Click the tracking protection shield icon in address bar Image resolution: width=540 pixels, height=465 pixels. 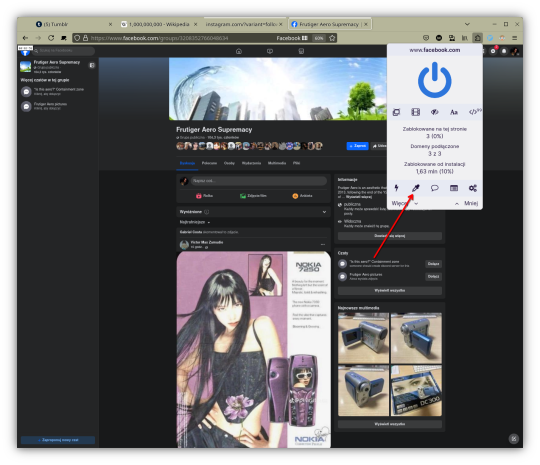pyautogui.click(x=77, y=38)
